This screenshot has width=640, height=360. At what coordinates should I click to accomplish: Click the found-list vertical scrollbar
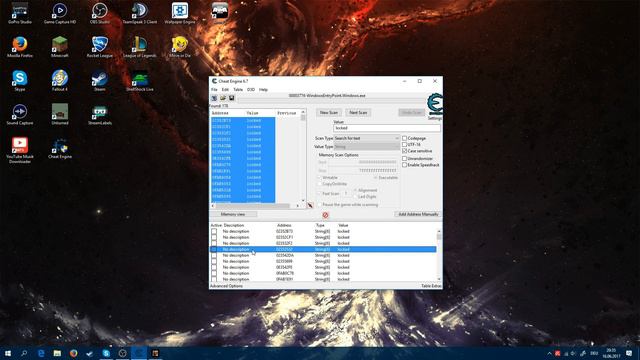[303, 156]
